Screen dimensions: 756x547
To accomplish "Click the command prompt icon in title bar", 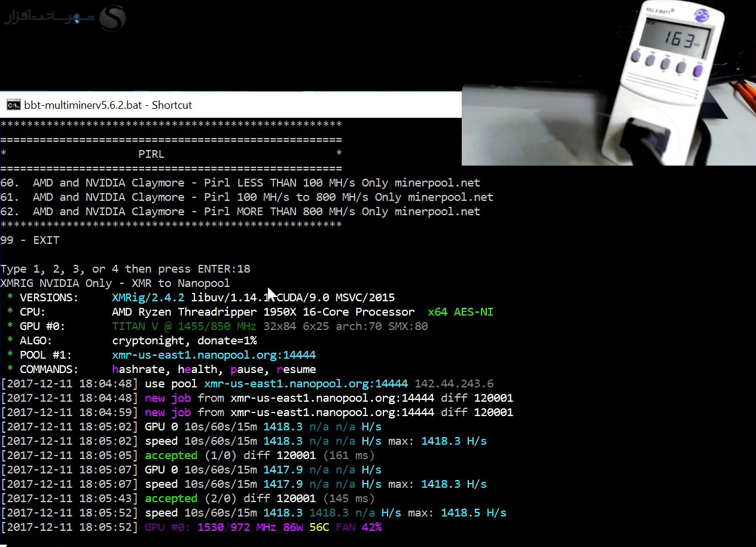I will tap(13, 105).
